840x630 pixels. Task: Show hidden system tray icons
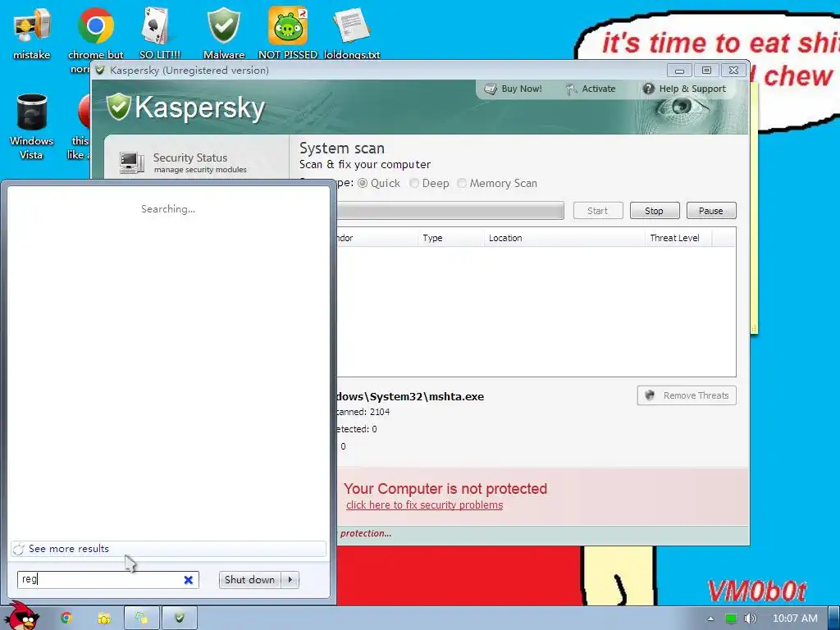point(710,619)
